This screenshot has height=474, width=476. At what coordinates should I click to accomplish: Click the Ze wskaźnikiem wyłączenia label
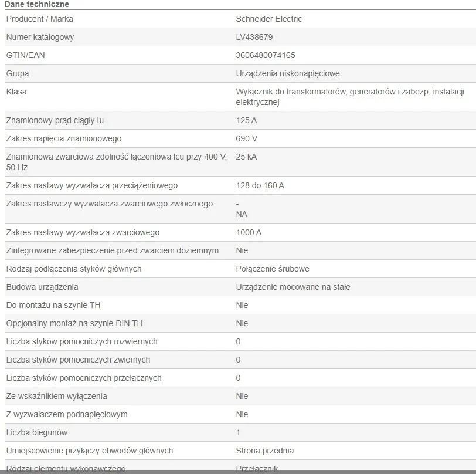tap(56, 396)
